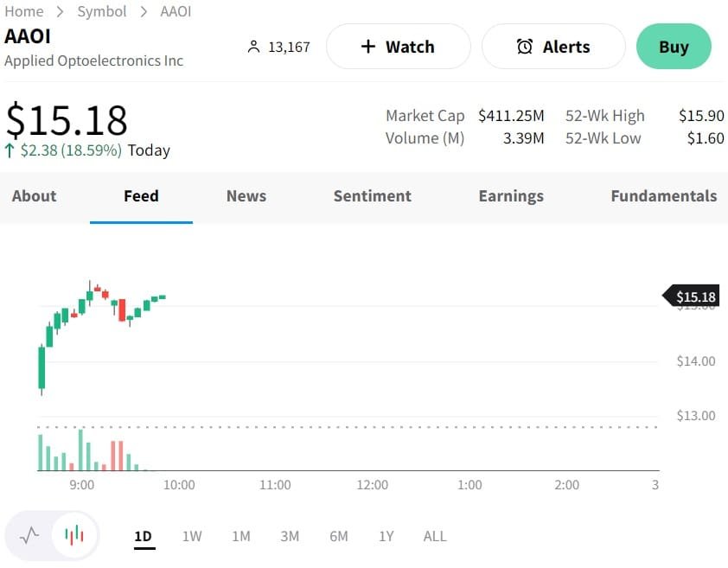Open the Sentiment tab
728x568 pixels.
373,196
